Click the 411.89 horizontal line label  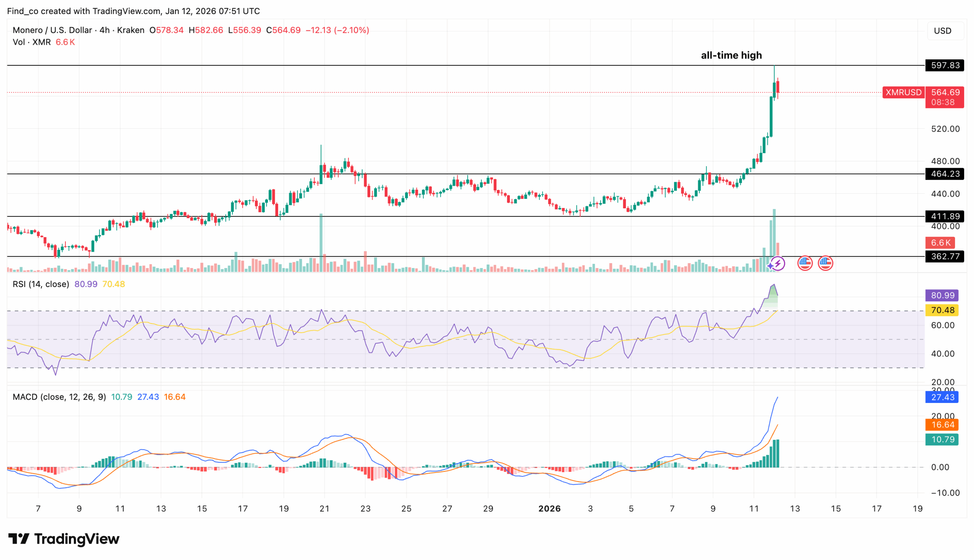pos(945,217)
